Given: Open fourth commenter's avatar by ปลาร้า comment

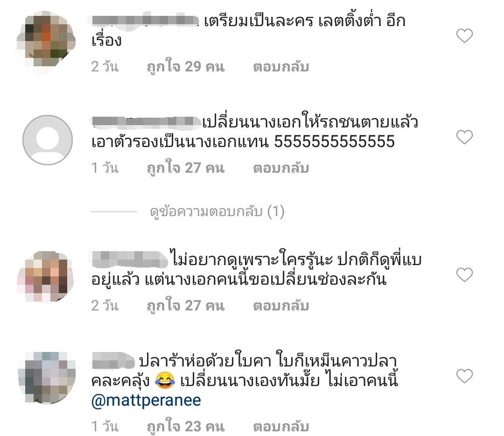Looking at the screenshot, I should pos(47,378).
